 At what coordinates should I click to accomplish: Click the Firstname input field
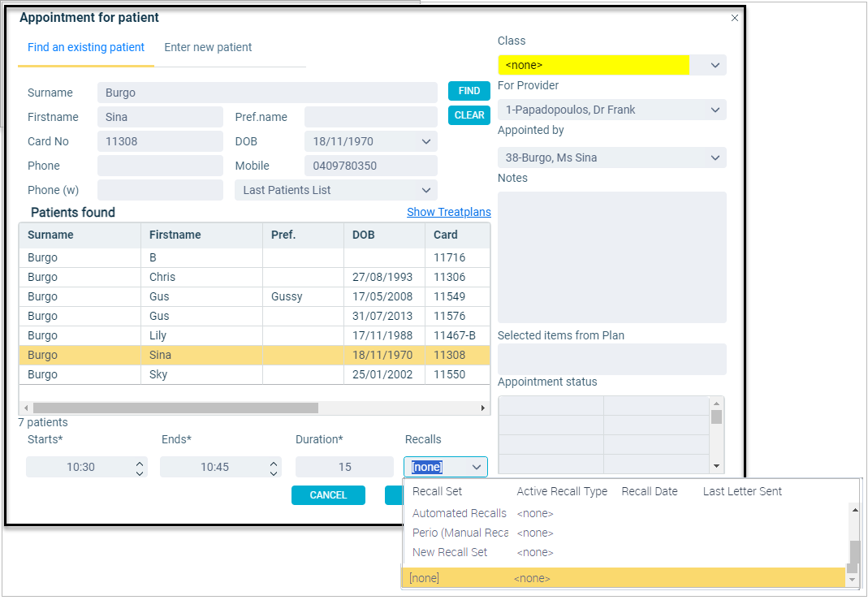coord(160,118)
